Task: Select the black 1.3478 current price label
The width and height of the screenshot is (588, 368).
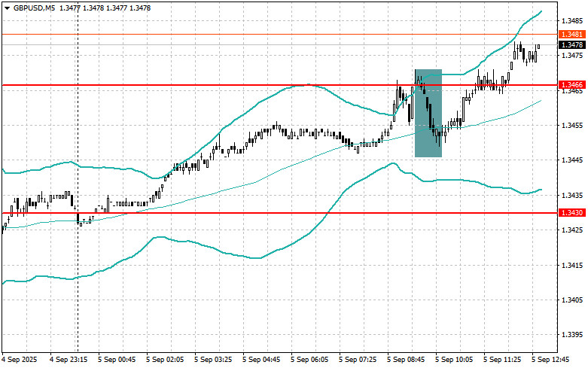Action: click(572, 45)
